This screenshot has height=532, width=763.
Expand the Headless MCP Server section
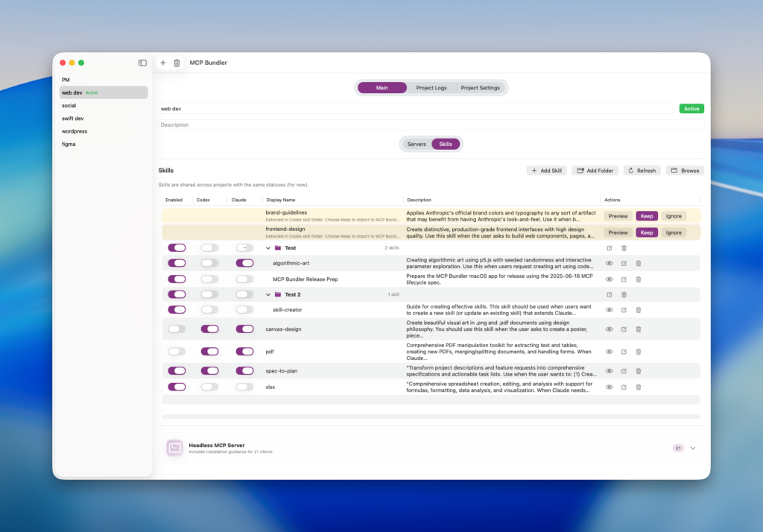click(693, 448)
